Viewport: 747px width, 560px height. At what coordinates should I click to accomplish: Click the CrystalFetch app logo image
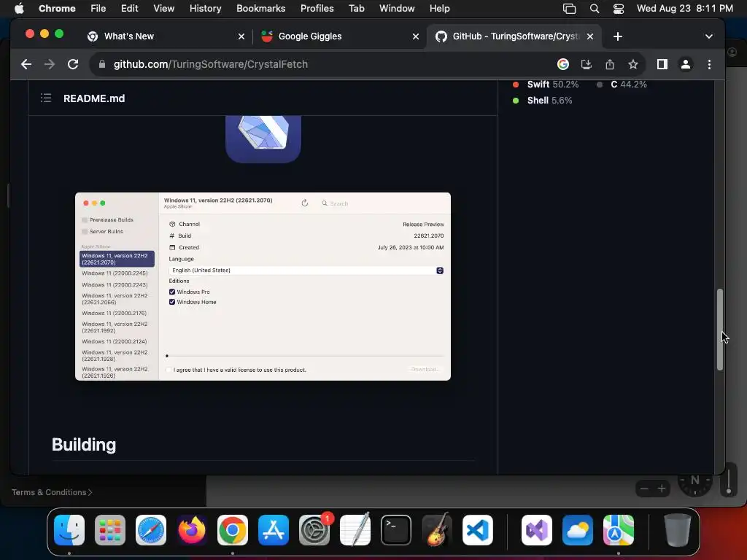pyautogui.click(x=263, y=139)
